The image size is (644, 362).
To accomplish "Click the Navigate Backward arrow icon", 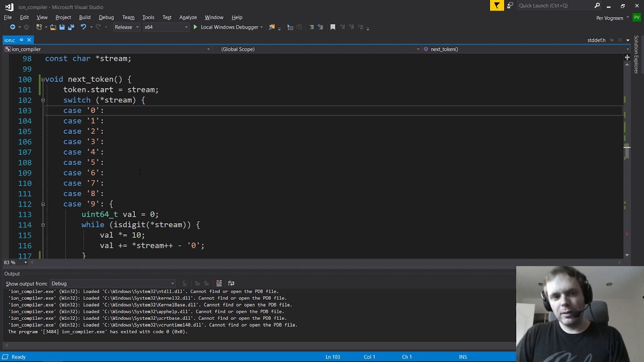I will [x=13, y=27].
